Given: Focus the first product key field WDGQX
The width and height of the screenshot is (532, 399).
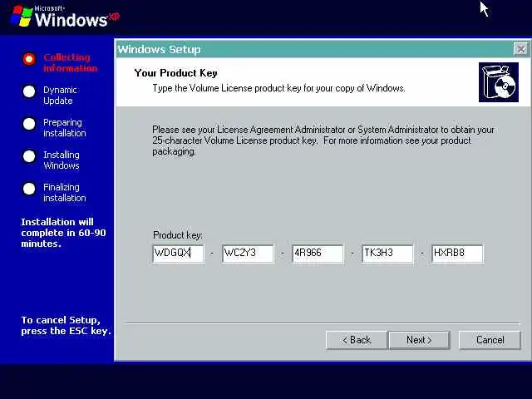Looking at the screenshot, I should tap(179, 253).
